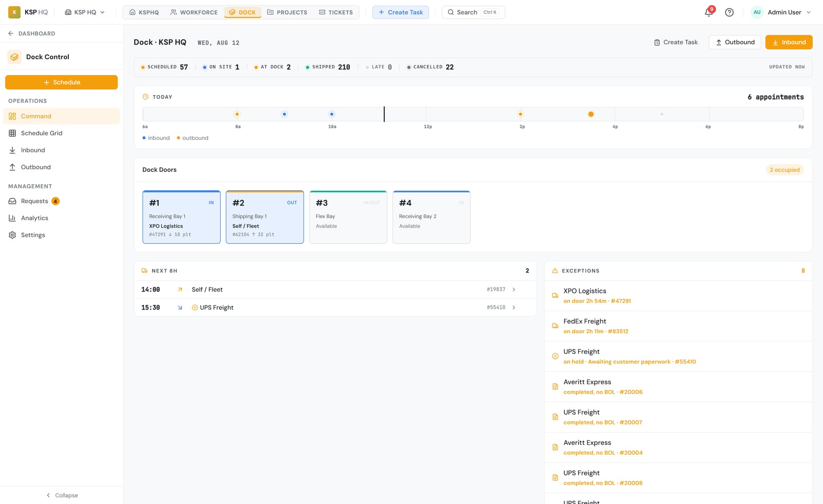Click the orange Inbound button

(x=789, y=42)
